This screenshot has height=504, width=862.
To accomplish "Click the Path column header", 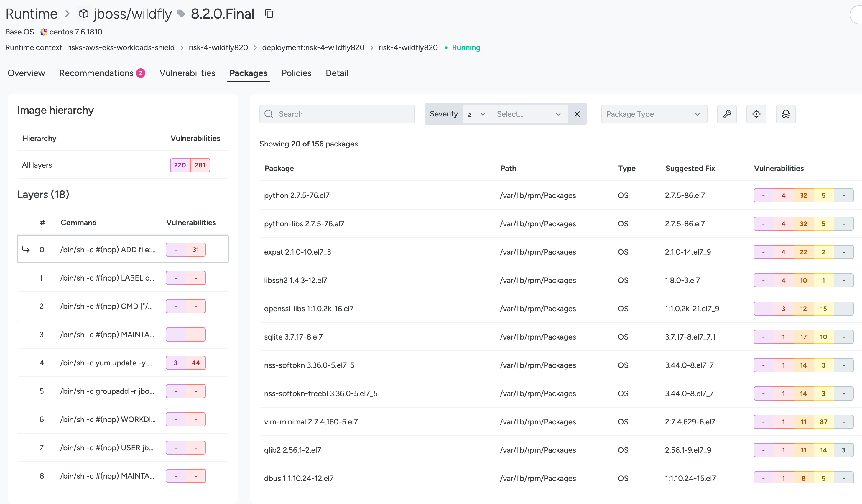I will tap(508, 168).
